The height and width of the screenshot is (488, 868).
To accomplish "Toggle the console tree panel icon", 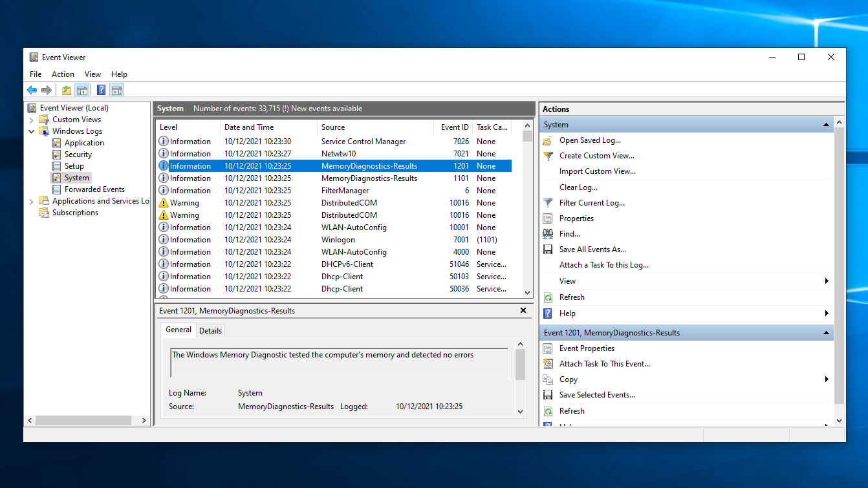I will point(81,90).
